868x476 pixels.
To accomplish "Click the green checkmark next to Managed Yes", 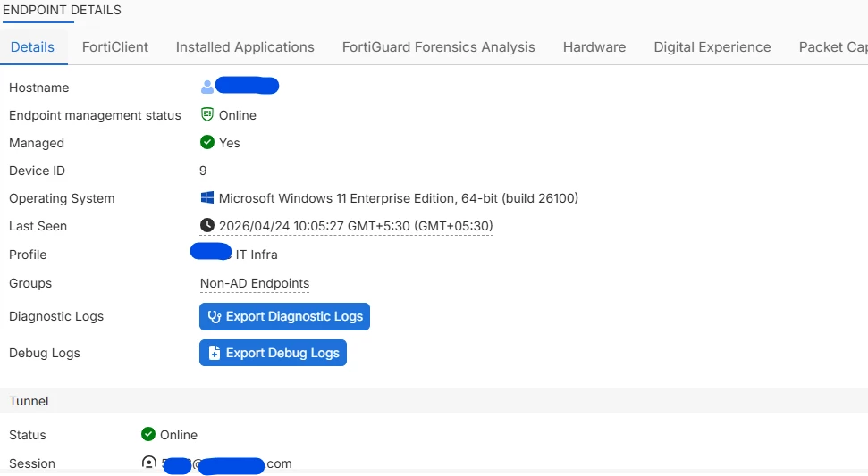I will [207, 142].
